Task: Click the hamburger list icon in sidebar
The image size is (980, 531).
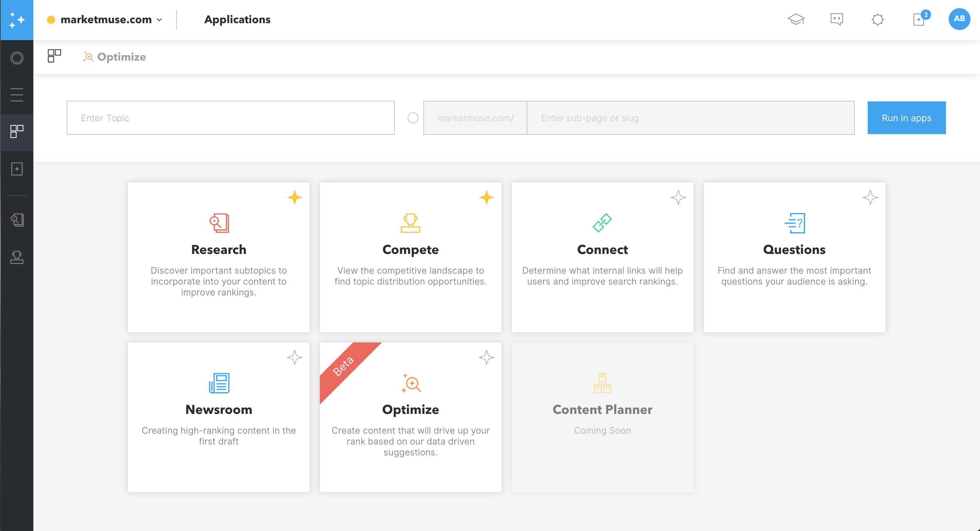Action: (17, 95)
